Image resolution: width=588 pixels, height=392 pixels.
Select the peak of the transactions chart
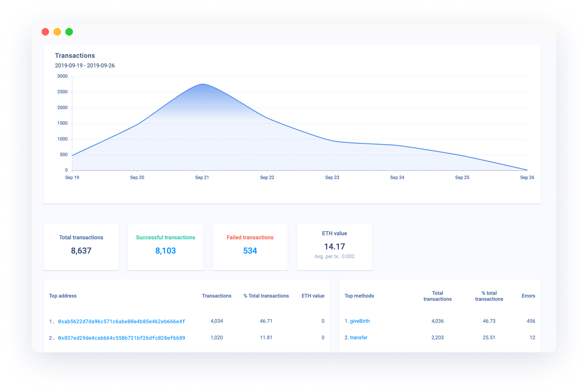pyautogui.click(x=203, y=84)
